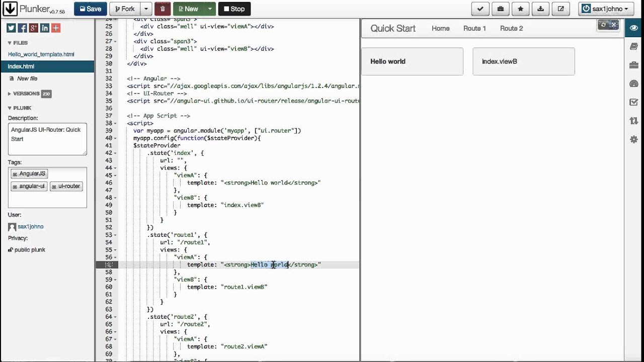
Task: Click the briefcase toolbar button
Action: [500, 9]
